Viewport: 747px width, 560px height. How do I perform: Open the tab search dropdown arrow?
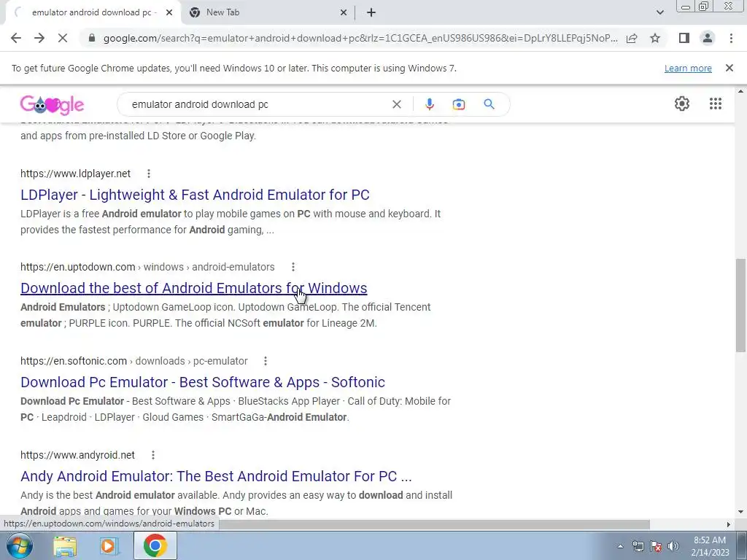[659, 12]
